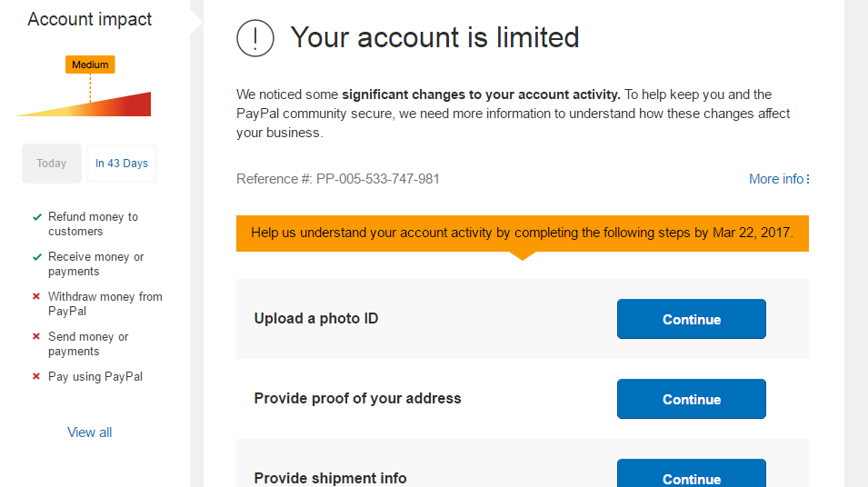
Task: Click the Your account is limited heading
Action: 434,37
